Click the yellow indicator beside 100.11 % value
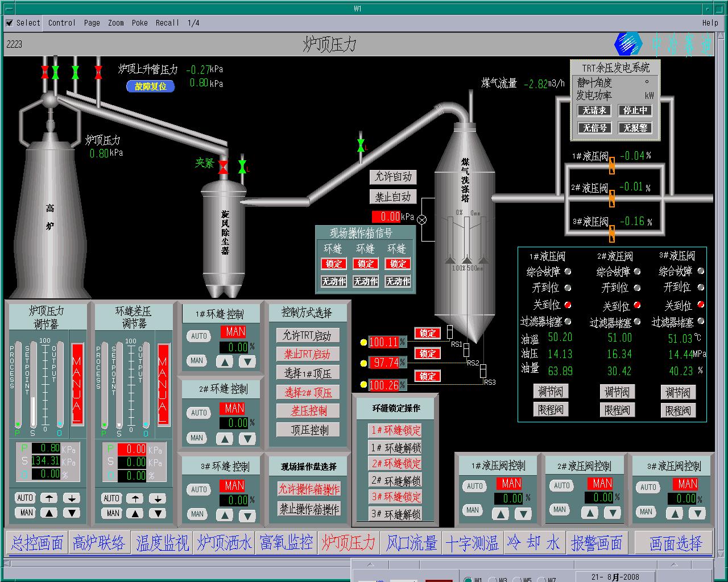 coord(363,342)
